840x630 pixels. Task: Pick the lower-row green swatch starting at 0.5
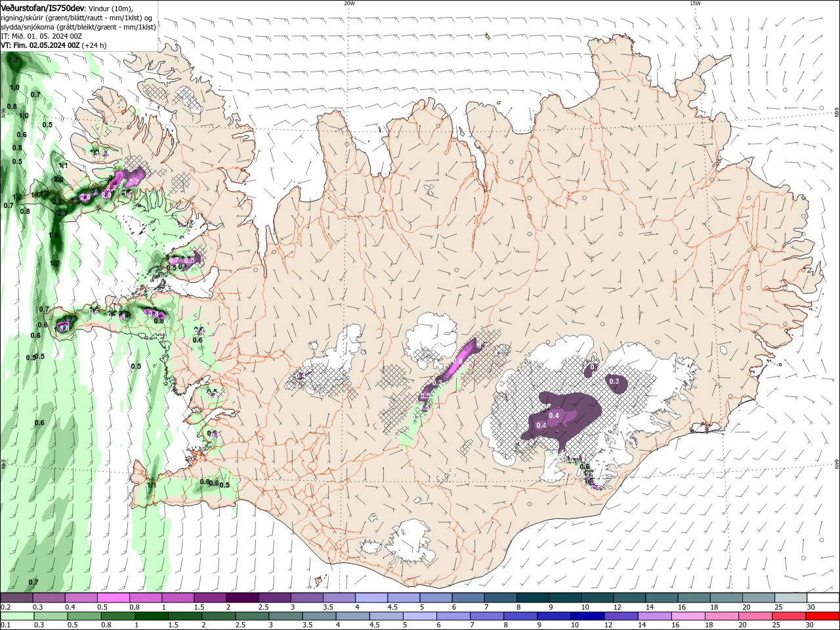click(84, 616)
